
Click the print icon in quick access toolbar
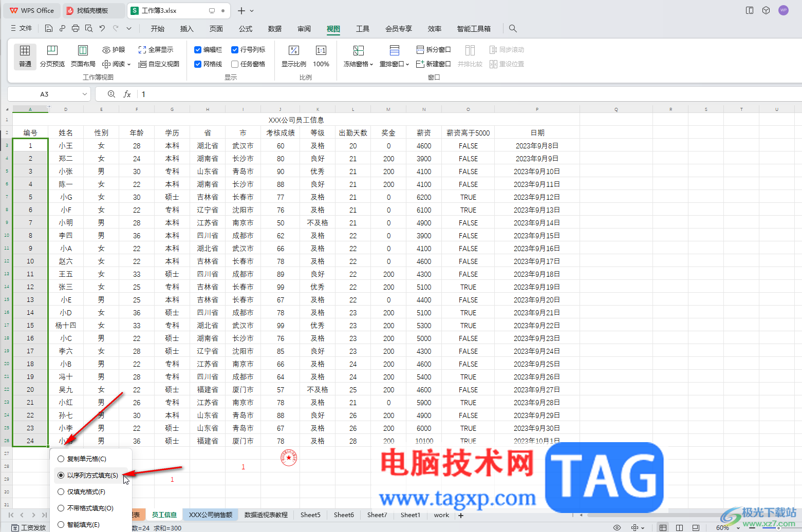[x=76, y=28]
